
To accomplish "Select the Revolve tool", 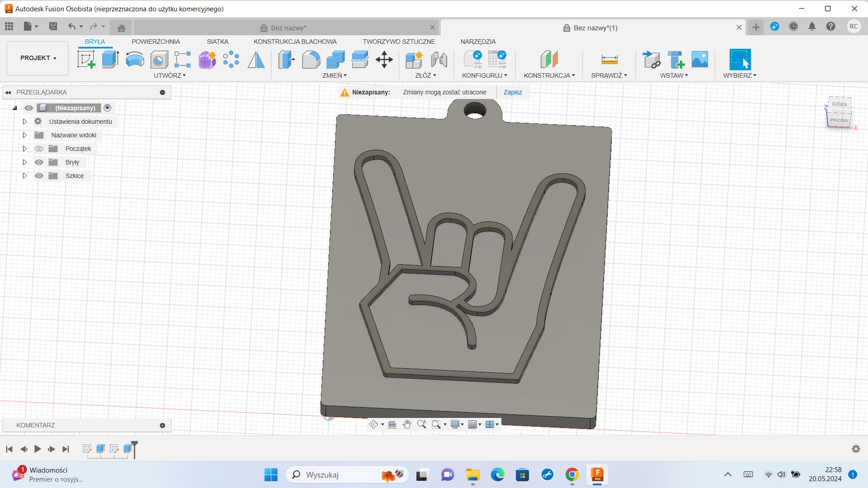I will click(x=135, y=59).
